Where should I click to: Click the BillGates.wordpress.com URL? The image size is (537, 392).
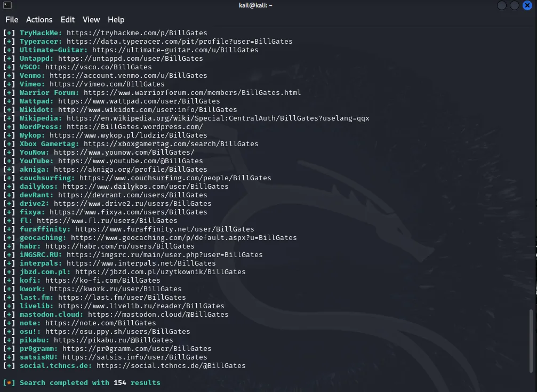click(134, 127)
